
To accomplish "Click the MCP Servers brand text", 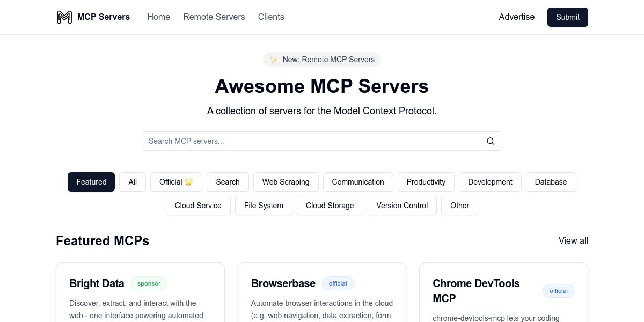I will coord(104,17).
